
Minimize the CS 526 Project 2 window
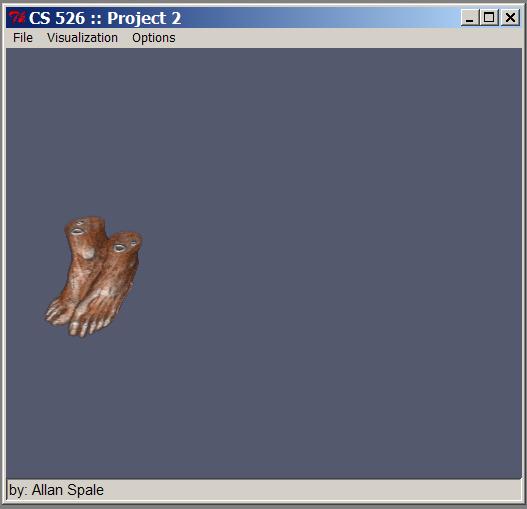[470, 17]
